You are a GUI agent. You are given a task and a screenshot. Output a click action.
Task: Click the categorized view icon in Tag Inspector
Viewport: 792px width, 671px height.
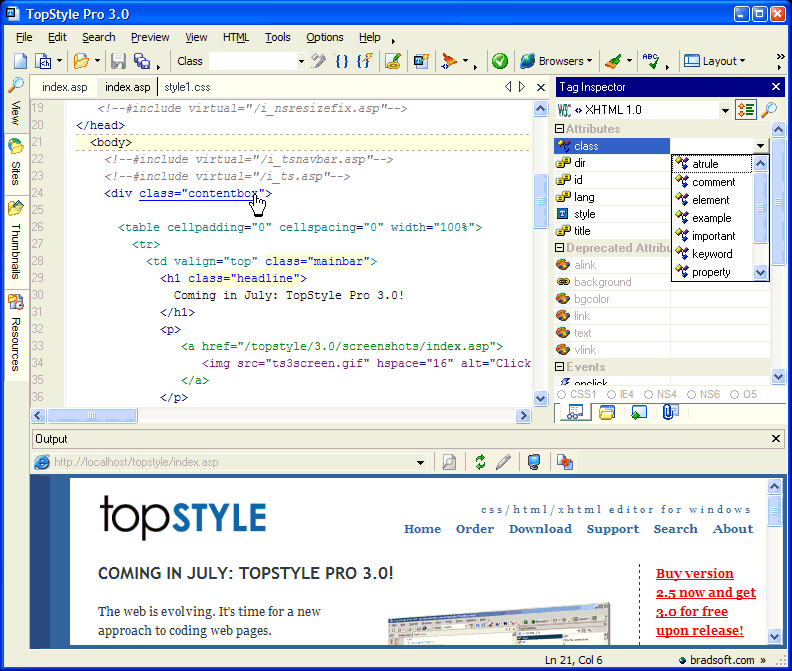point(746,110)
